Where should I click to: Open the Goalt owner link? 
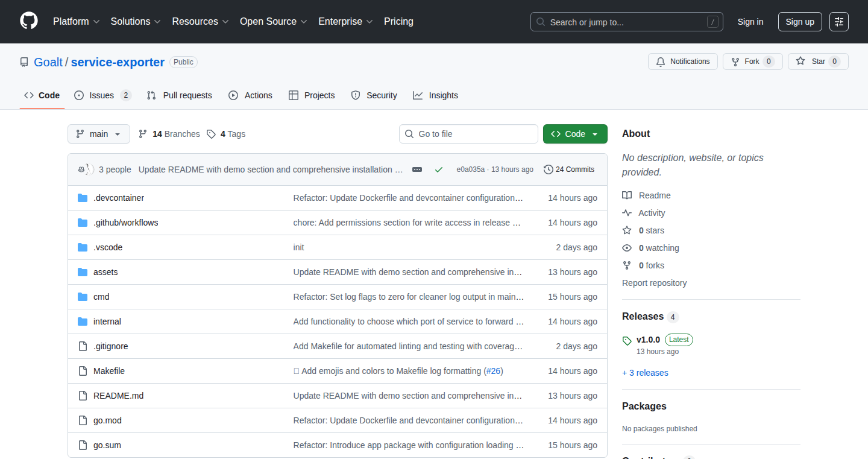tap(48, 62)
